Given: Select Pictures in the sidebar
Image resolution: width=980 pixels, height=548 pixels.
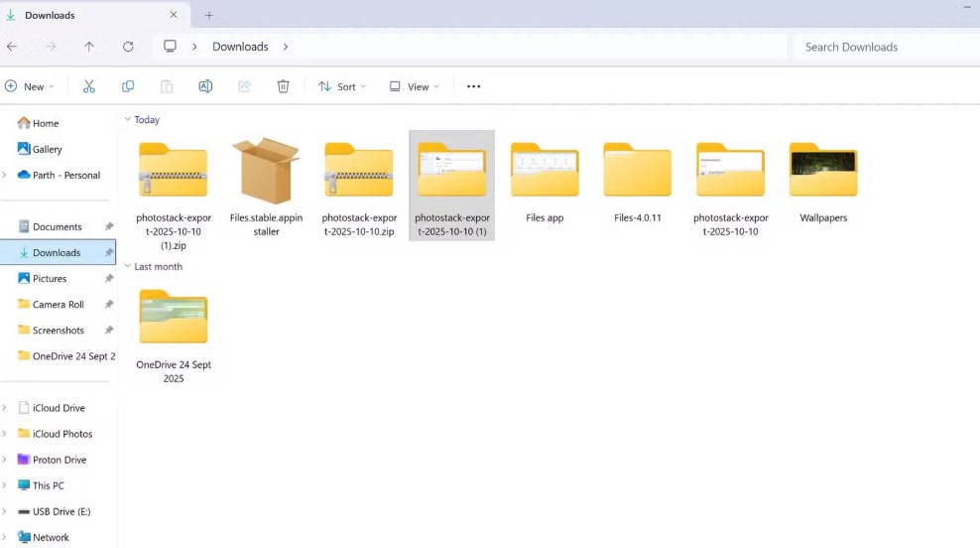Looking at the screenshot, I should point(50,278).
